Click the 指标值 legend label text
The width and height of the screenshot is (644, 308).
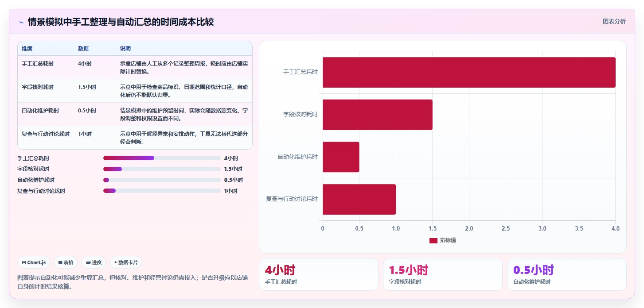tap(448, 240)
